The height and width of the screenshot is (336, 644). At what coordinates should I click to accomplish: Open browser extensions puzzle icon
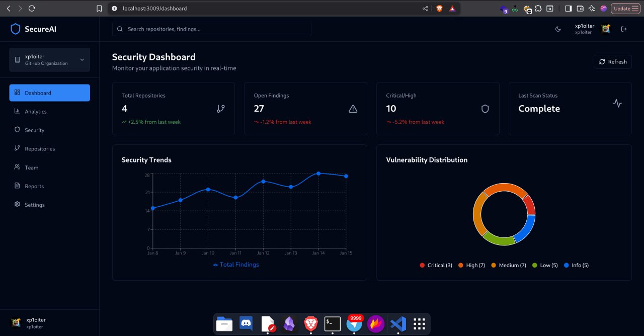(x=538, y=9)
